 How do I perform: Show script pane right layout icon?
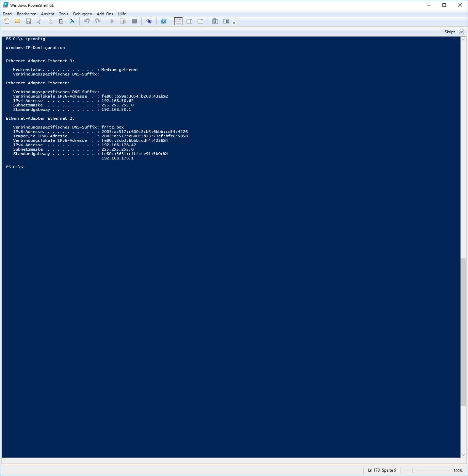point(190,21)
